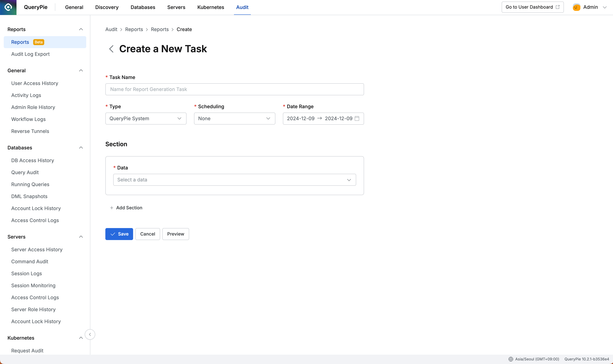This screenshot has height=364, width=613.
Task: Open the Type dropdown showing QueryPie System
Action: (146, 119)
